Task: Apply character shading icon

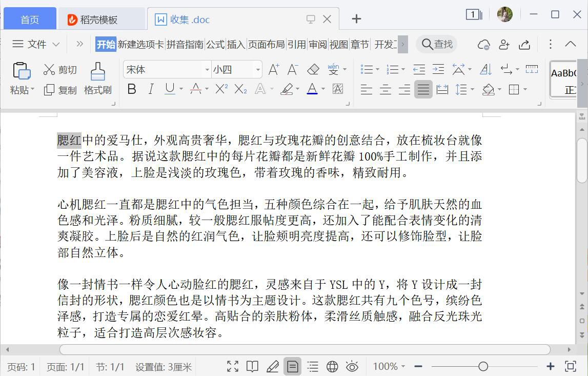Action: pos(337,89)
